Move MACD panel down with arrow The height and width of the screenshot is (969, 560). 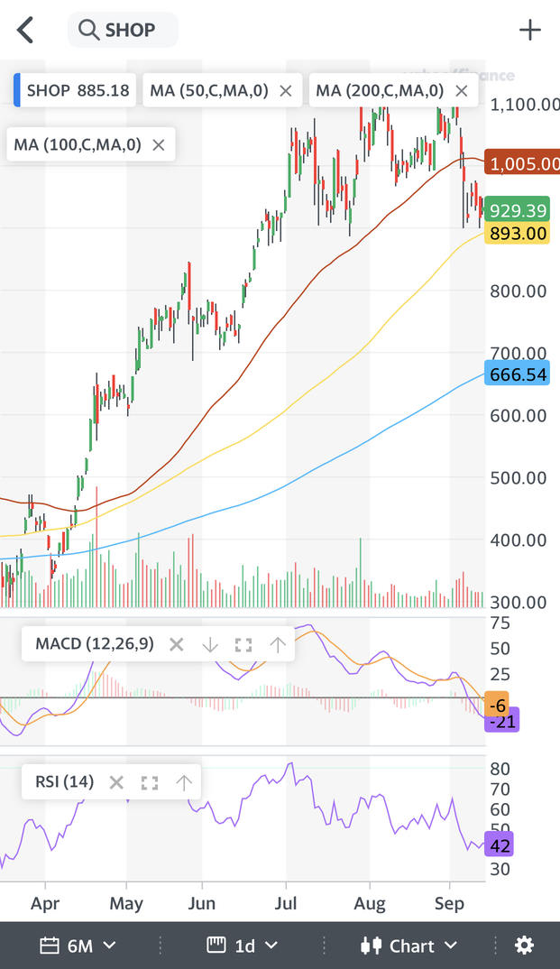(210, 644)
